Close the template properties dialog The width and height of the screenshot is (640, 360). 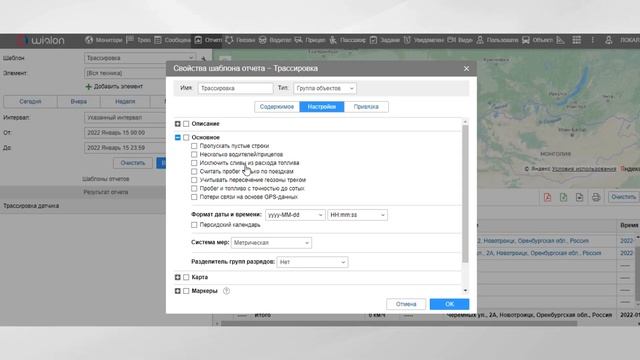click(x=466, y=69)
